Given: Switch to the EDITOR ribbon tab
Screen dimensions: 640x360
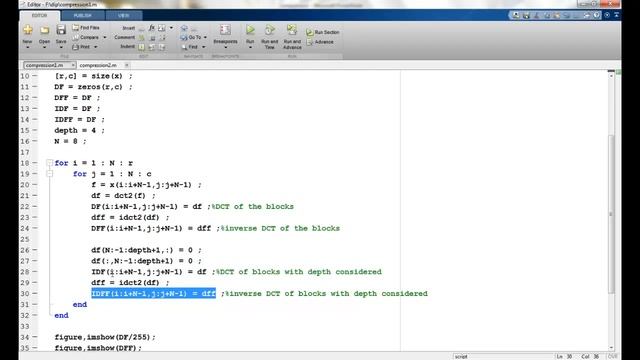Looking at the screenshot, I should (40, 16).
